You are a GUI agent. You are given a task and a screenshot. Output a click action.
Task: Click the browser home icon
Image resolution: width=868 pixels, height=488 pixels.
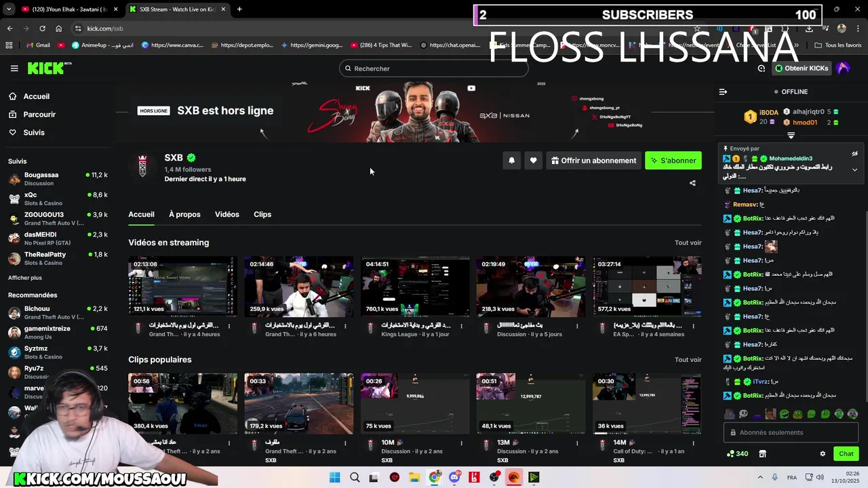(x=58, y=28)
